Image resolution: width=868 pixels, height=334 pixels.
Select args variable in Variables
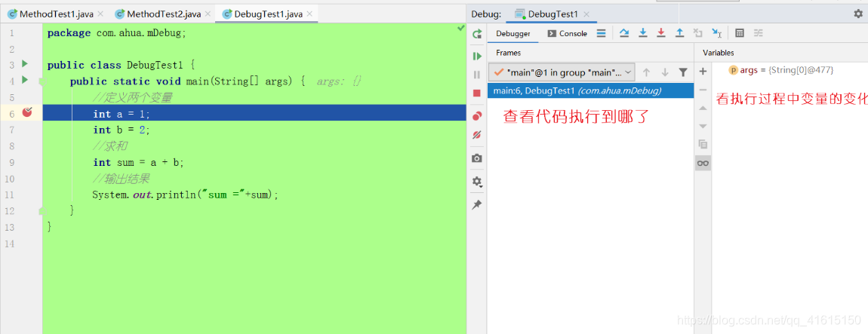[x=781, y=70]
